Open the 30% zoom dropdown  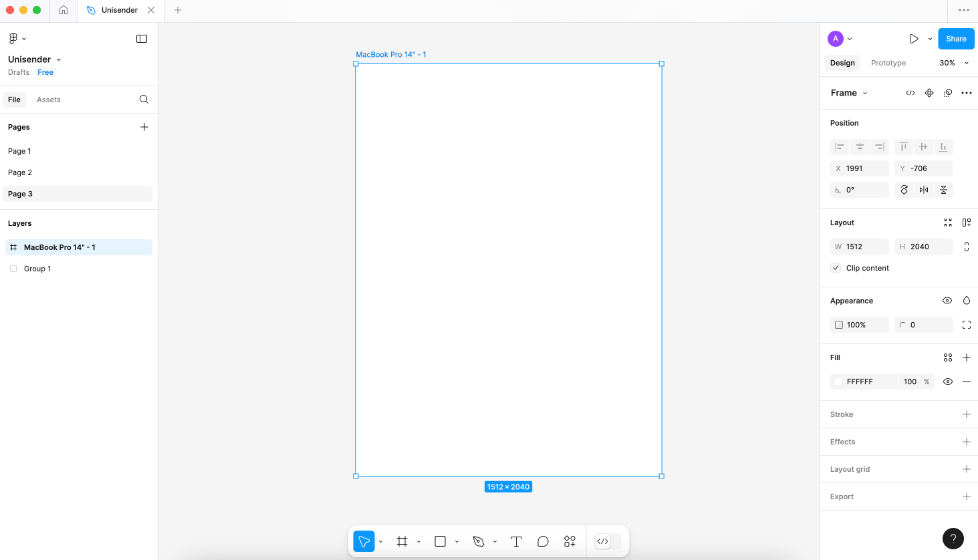coord(954,63)
